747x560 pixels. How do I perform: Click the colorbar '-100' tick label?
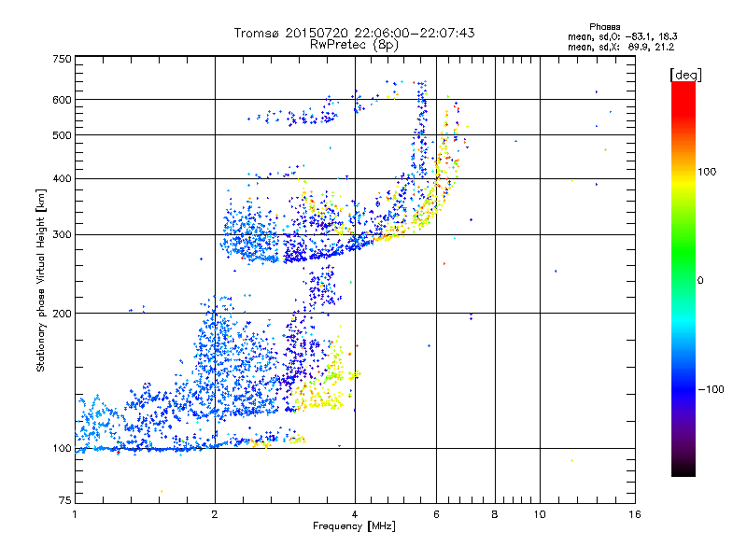[x=711, y=389]
